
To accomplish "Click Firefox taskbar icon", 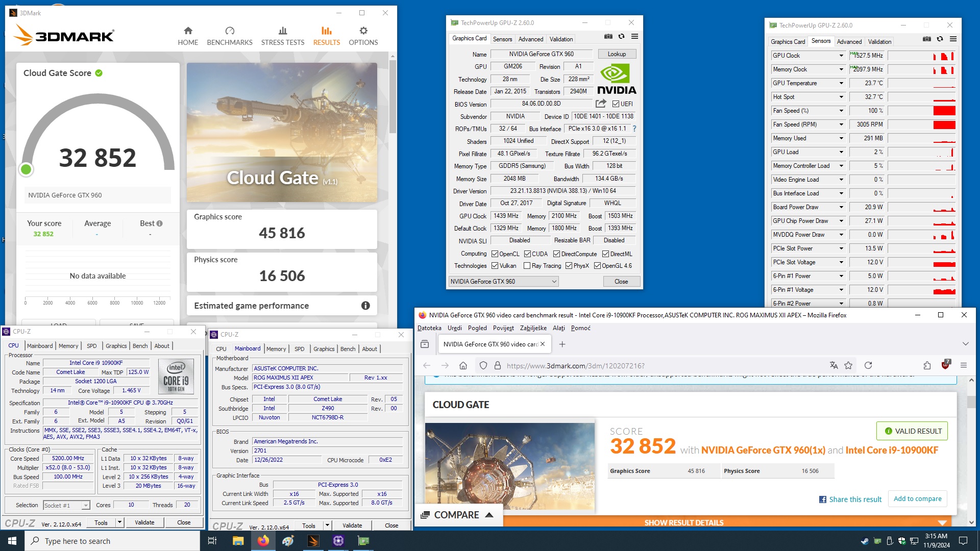I will (263, 541).
